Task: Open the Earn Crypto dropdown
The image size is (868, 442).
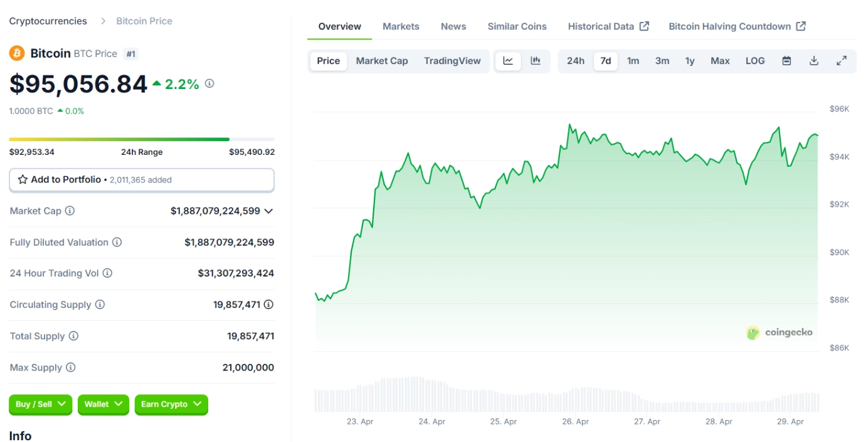Action: coord(171,404)
